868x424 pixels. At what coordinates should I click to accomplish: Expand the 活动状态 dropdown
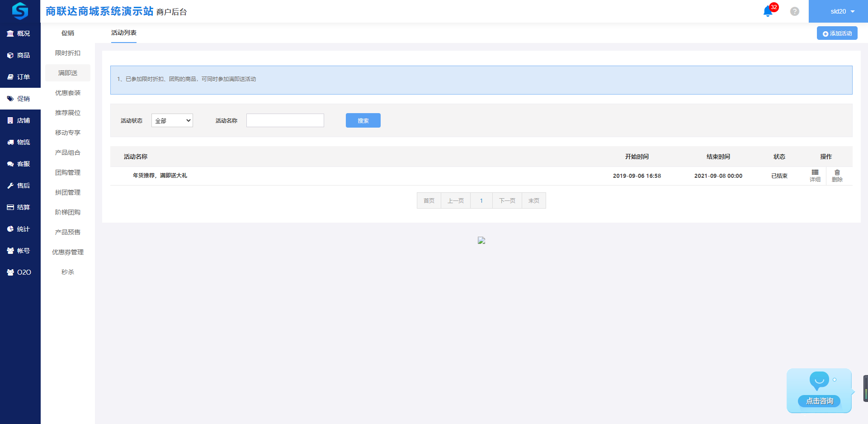(172, 120)
